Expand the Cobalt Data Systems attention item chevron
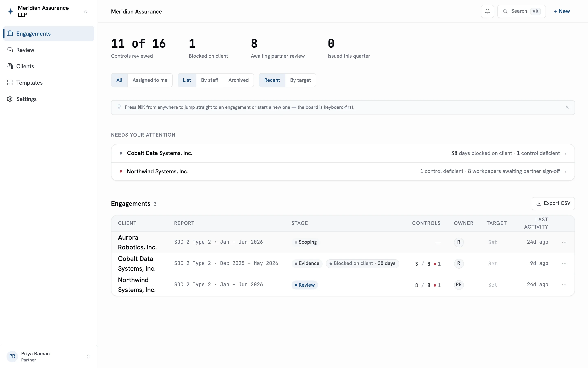The image size is (588, 368). pyautogui.click(x=565, y=154)
